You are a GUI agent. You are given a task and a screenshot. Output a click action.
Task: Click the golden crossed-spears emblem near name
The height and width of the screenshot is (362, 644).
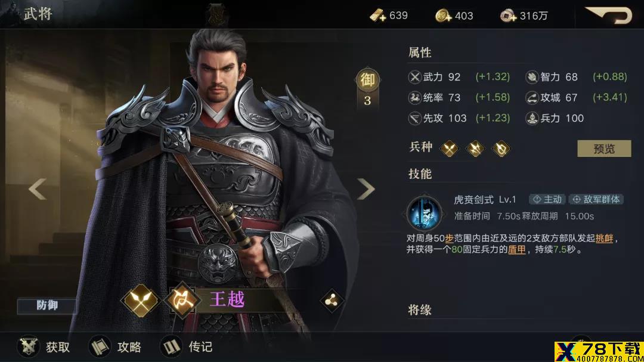[140, 301]
